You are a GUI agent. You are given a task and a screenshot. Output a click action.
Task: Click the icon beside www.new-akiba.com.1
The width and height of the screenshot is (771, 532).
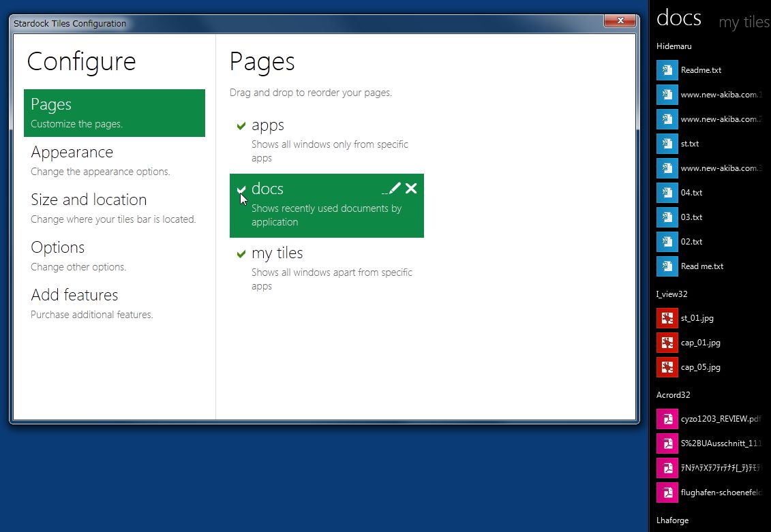(x=667, y=94)
